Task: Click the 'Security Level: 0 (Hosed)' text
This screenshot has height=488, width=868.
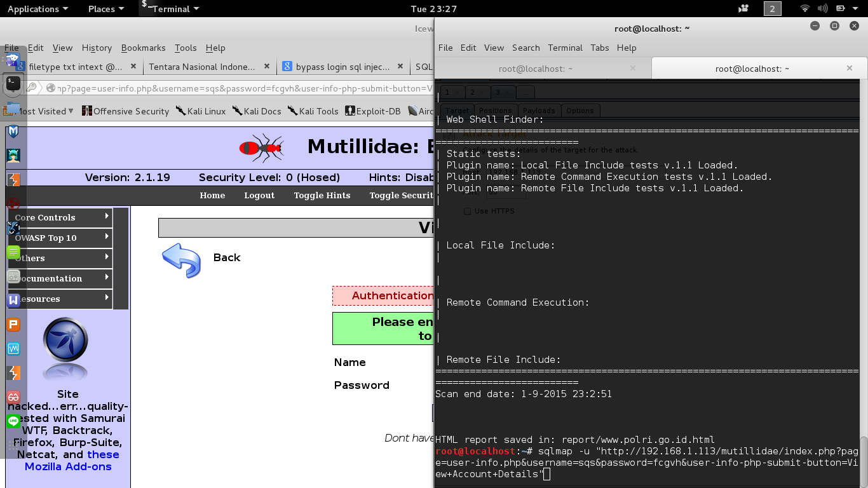Action: point(269,177)
